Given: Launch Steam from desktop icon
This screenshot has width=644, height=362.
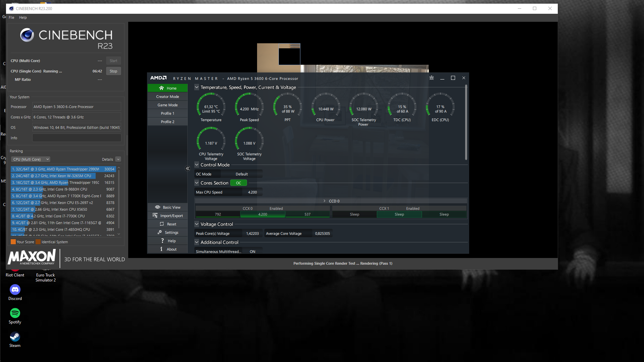Looking at the screenshot, I should (15, 340).
